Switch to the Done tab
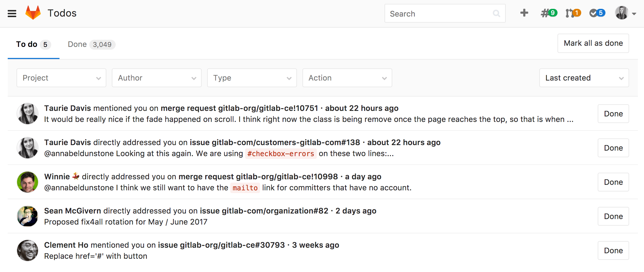 point(90,44)
